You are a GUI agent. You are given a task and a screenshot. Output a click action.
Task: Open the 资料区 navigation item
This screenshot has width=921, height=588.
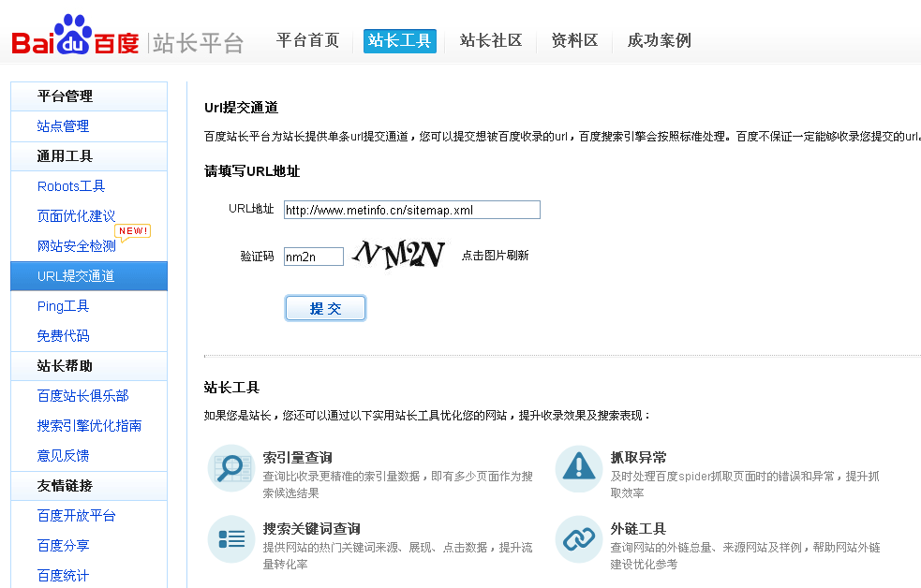tap(574, 40)
